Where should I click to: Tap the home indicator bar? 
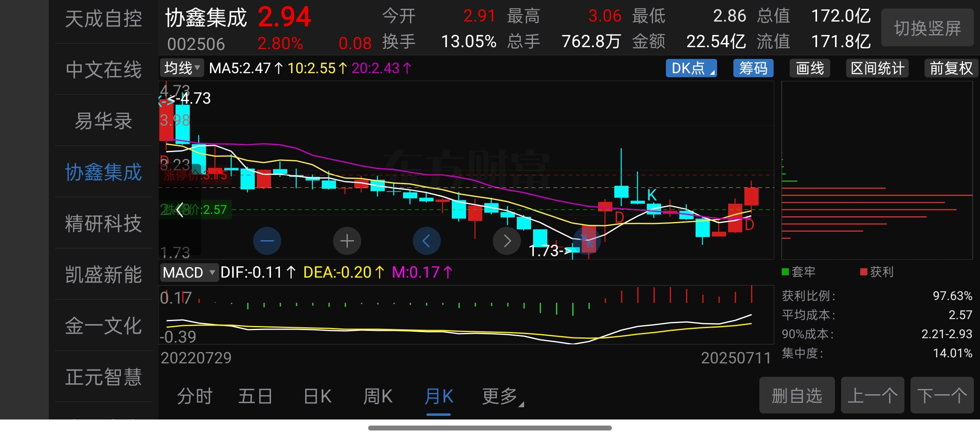(x=490, y=428)
